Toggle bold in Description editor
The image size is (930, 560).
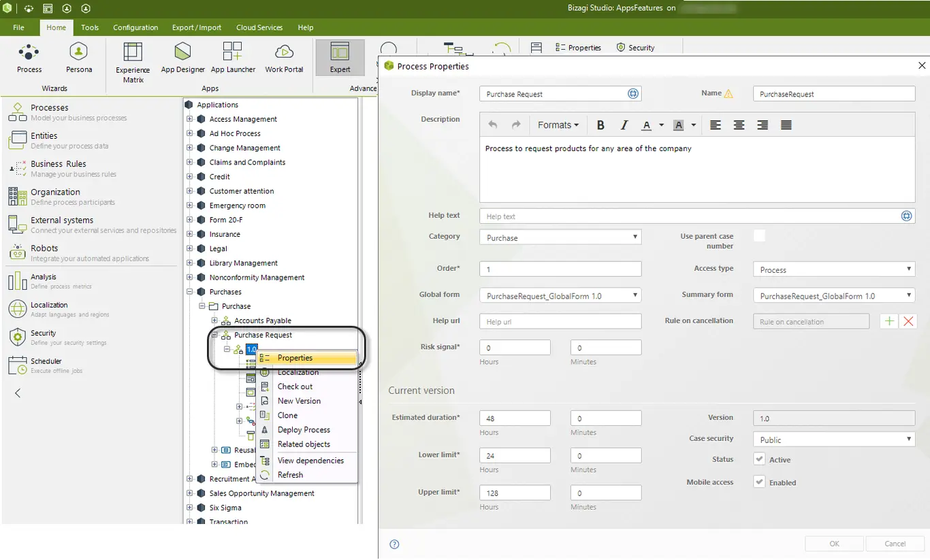coord(600,125)
